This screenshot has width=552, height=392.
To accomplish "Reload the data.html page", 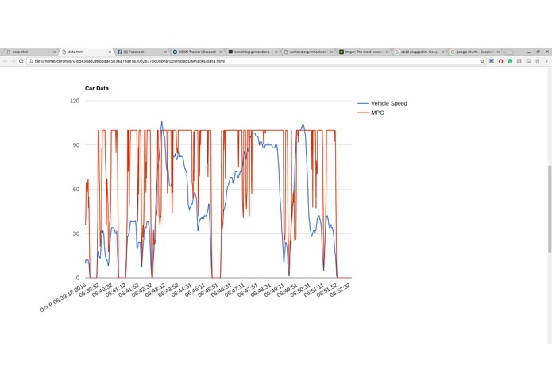I will (x=21, y=61).
